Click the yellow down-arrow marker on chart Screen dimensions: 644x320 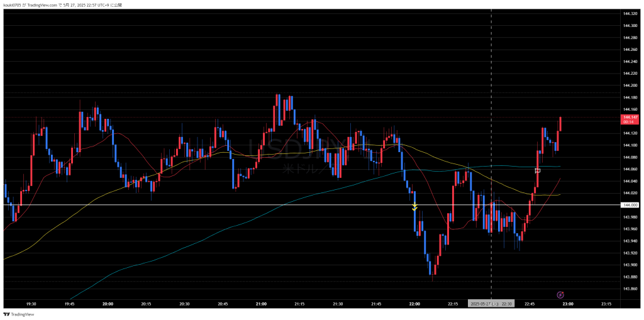pos(414,207)
